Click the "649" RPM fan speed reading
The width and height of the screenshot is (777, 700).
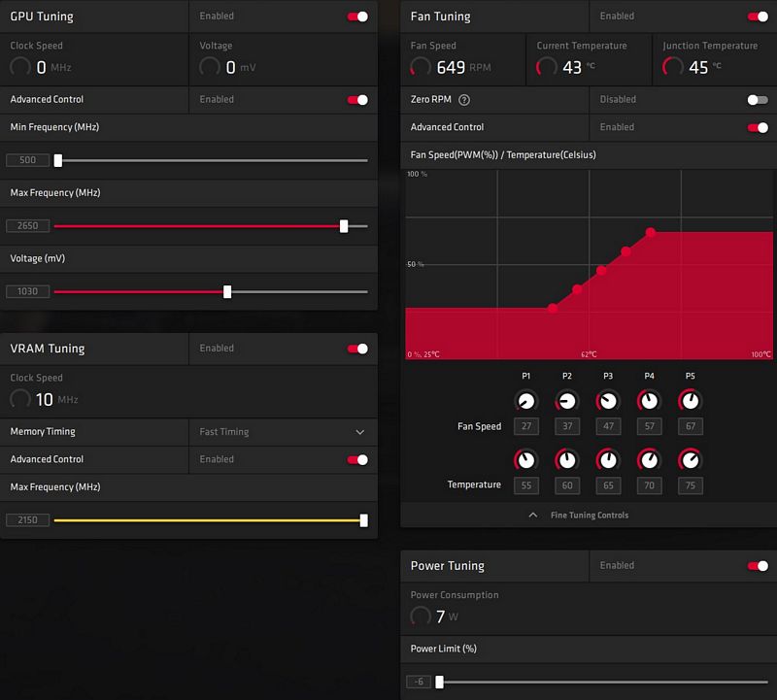(x=451, y=67)
